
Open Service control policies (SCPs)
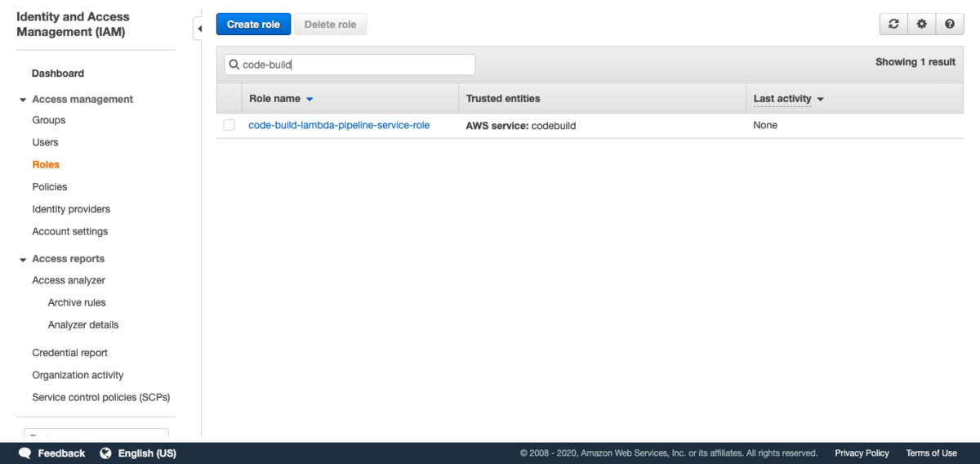101,397
